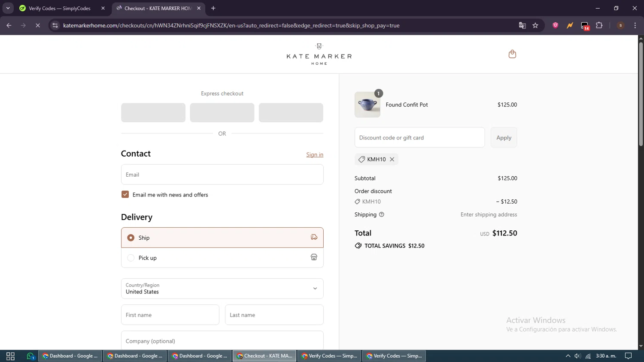Select the Pick up delivery option
Viewport: 644px width, 362px height.
click(222, 258)
